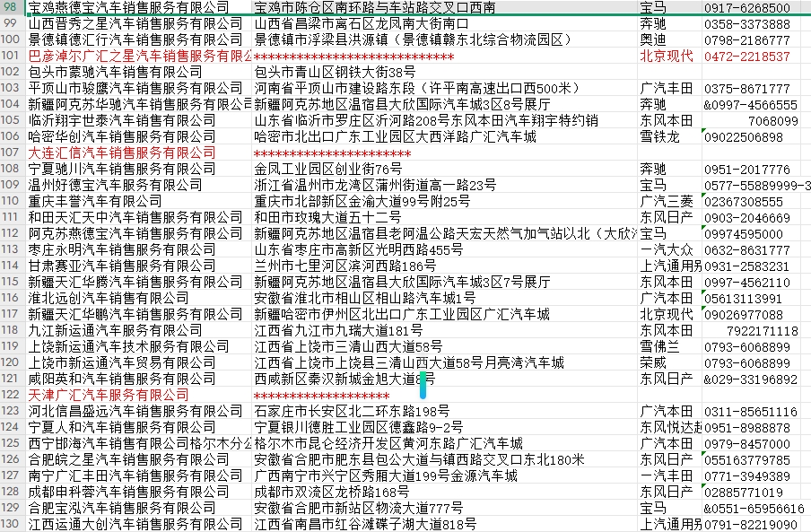Click red cell 大连汇信汽车销售服务有限公司
The image size is (811, 532).
[x=138, y=153]
